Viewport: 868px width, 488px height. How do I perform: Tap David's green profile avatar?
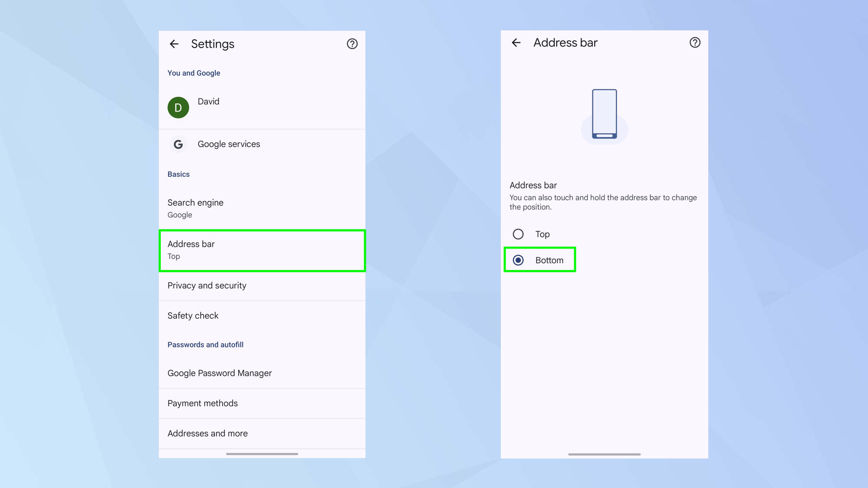click(178, 108)
